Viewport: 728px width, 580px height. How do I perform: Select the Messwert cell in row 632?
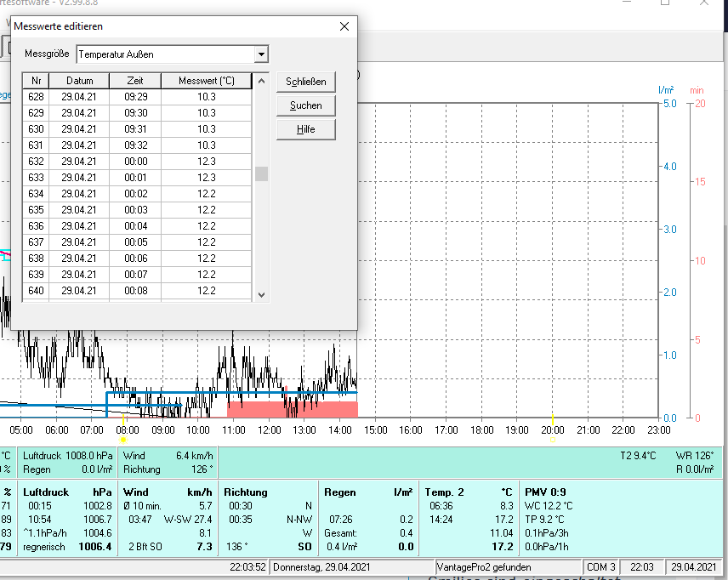206,162
